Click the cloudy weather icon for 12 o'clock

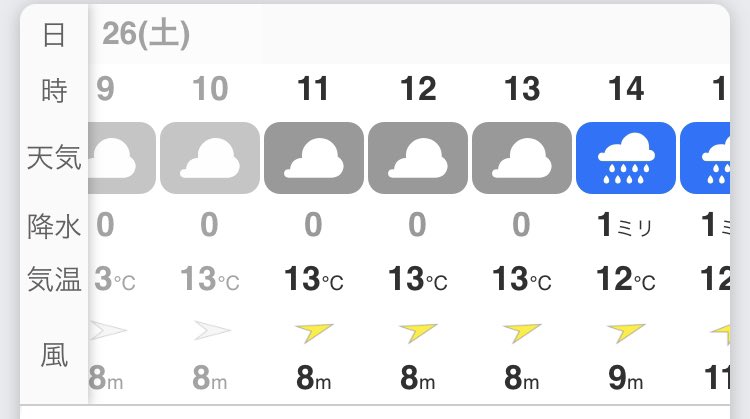(x=418, y=158)
